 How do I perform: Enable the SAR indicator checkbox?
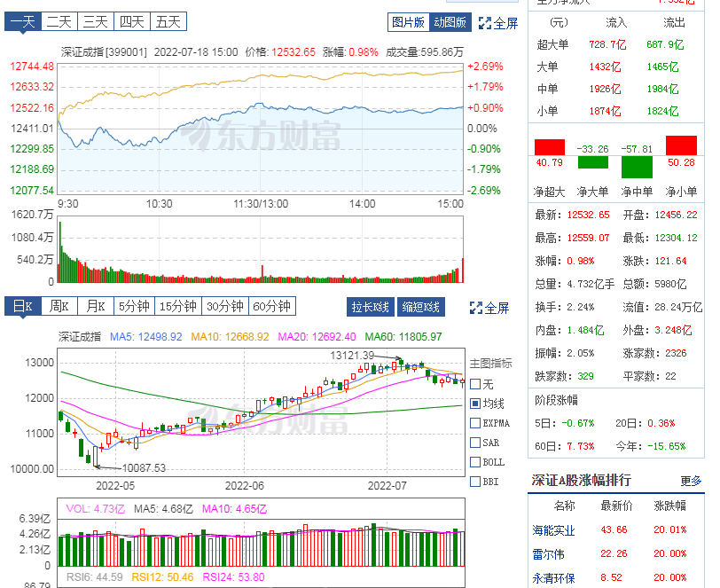tap(475, 443)
